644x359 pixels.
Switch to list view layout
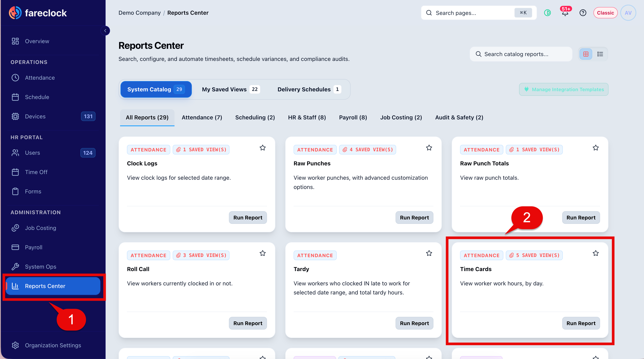click(600, 54)
